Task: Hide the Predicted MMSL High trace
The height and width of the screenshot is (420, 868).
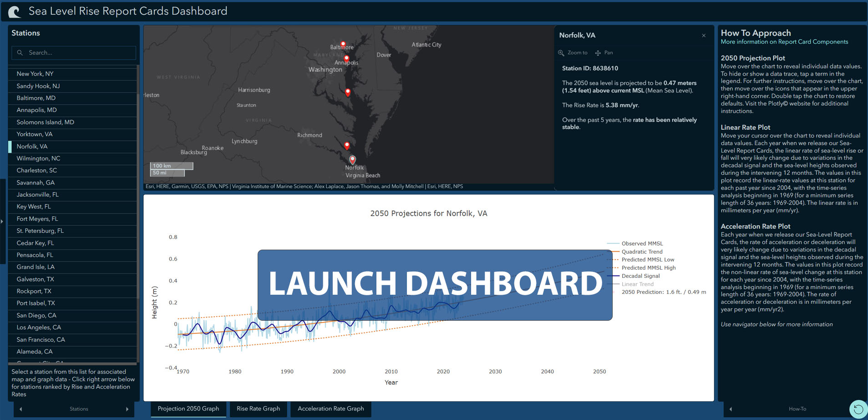Action: [x=648, y=267]
